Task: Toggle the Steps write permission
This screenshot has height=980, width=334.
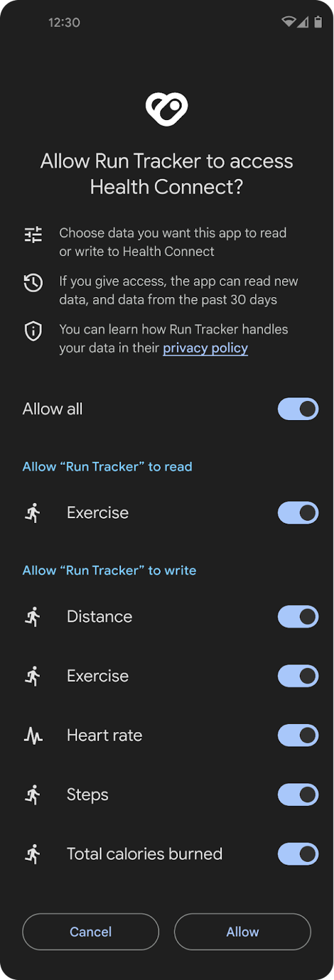Action: tap(299, 795)
